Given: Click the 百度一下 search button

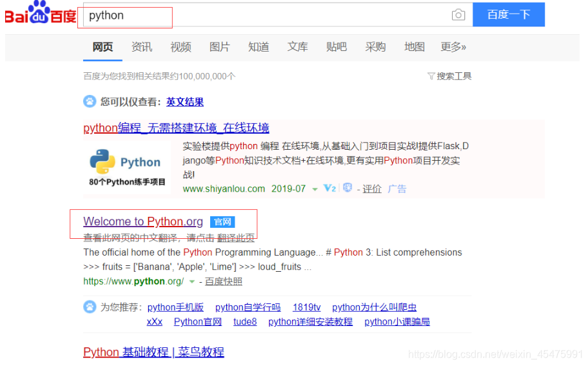Looking at the screenshot, I should 509,15.
